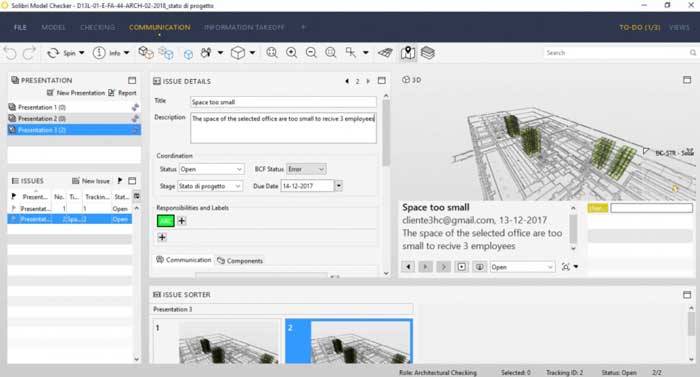The height and width of the screenshot is (377, 700).
Task: Open the Communication tab in Issue Details
Action: [183, 260]
